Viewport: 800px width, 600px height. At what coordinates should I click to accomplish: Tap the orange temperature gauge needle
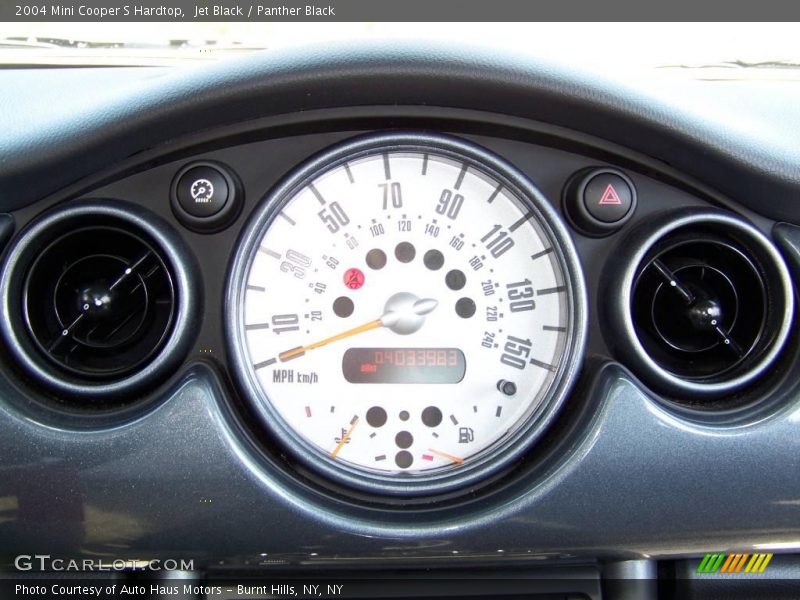(345, 438)
